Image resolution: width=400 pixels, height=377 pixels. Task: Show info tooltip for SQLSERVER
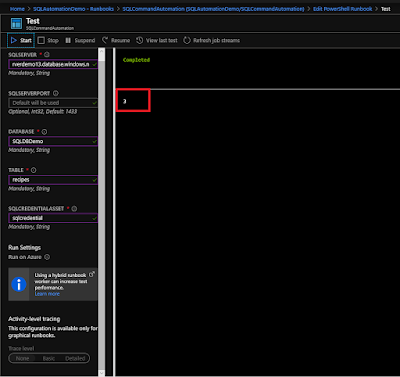47,54
